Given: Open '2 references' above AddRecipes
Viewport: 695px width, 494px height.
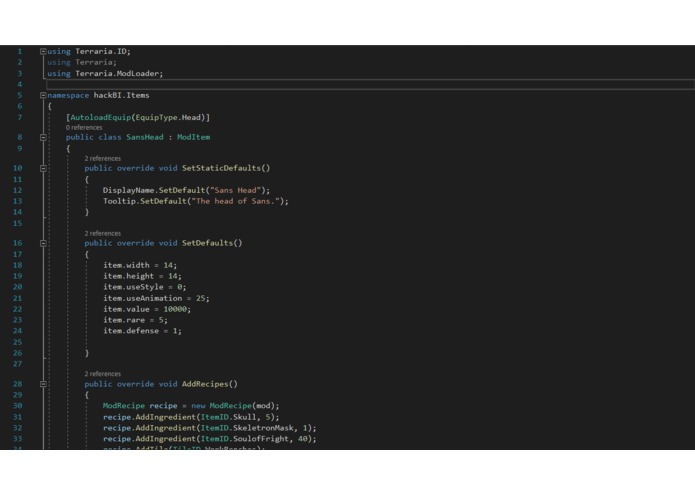Looking at the screenshot, I should coord(102,374).
